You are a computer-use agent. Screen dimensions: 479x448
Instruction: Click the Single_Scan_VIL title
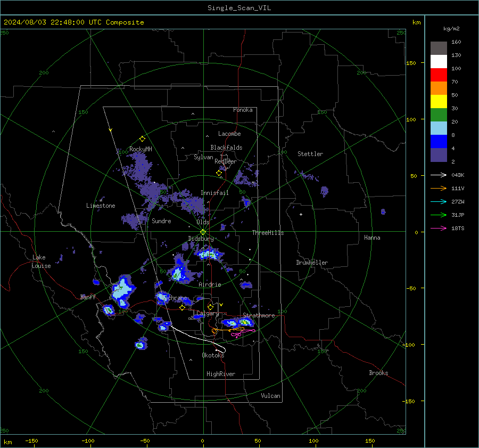pos(239,7)
